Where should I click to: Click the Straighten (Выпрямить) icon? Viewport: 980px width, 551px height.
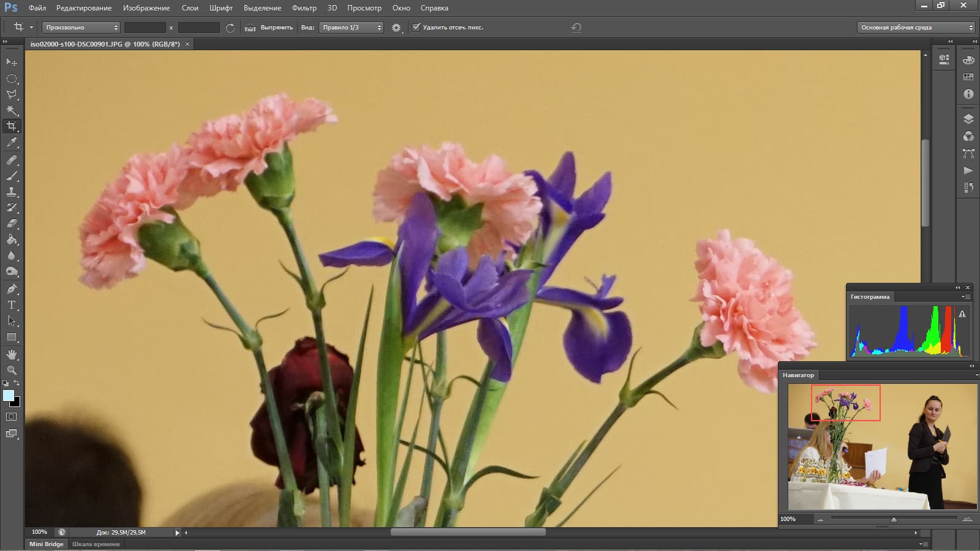(250, 28)
